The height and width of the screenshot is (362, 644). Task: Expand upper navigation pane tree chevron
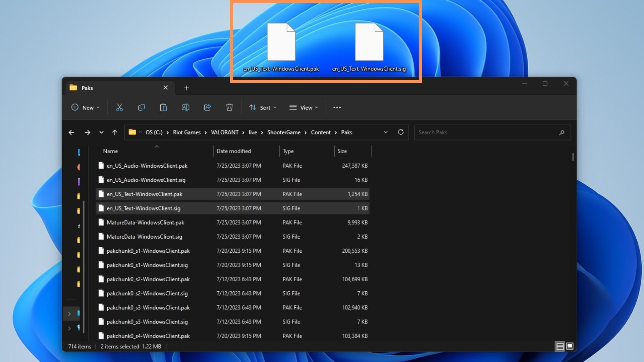click(69, 314)
